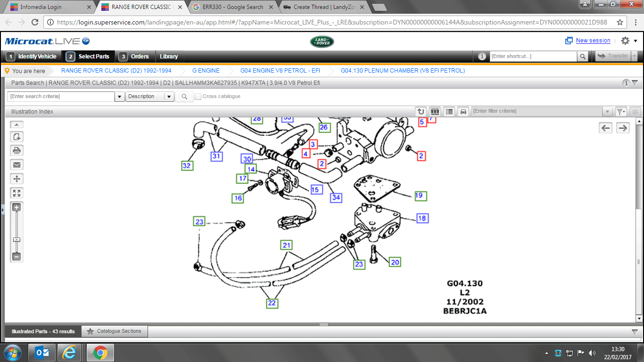Click RANGE ROVER CLASSIC (D2) 1992-1994 breadcrumb
The image size is (644, 362).
click(x=116, y=71)
